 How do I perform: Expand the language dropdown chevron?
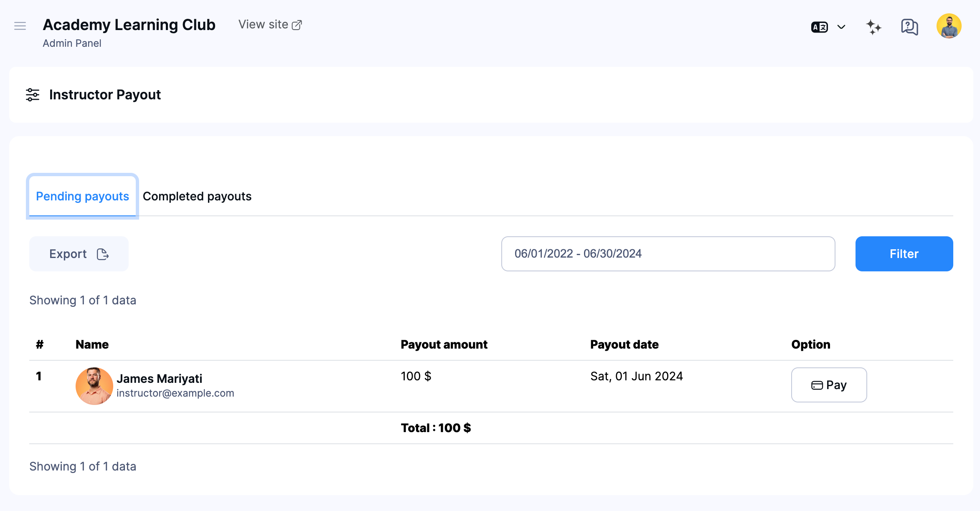(841, 27)
